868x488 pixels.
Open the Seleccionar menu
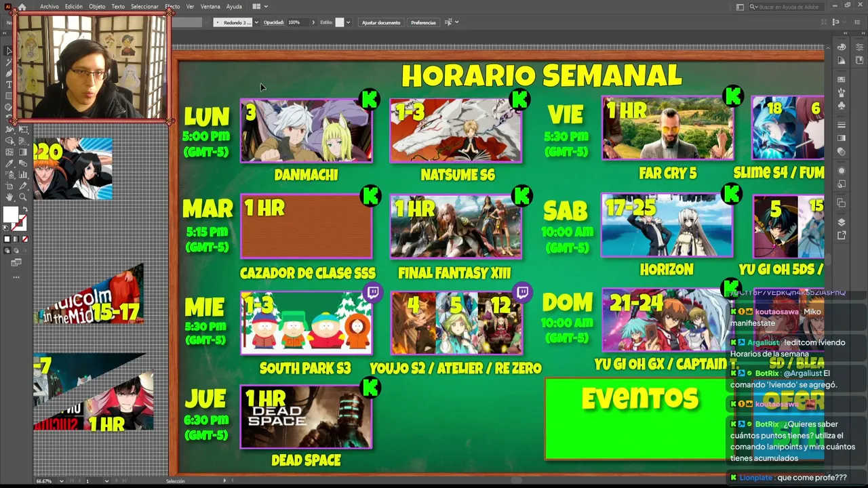click(x=144, y=7)
